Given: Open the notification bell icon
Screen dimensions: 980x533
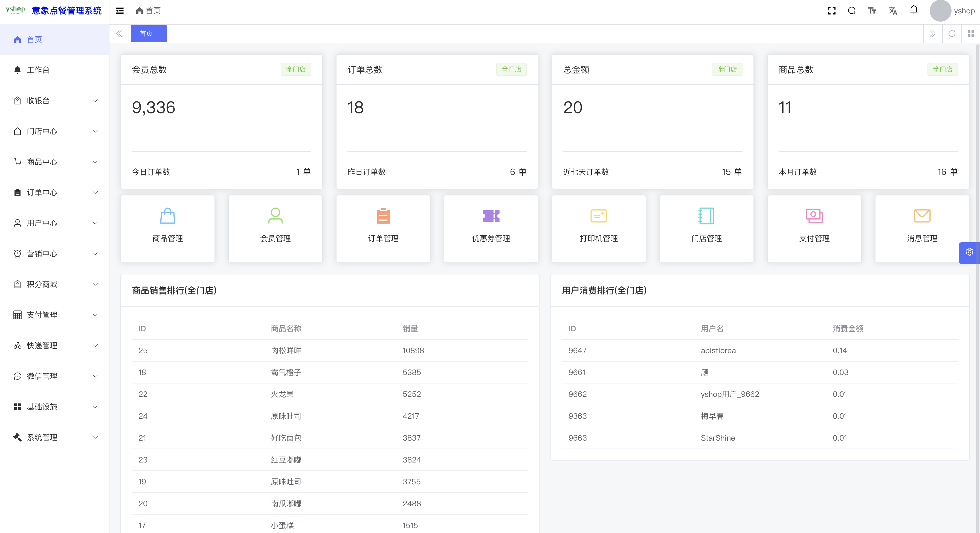Looking at the screenshot, I should [914, 10].
